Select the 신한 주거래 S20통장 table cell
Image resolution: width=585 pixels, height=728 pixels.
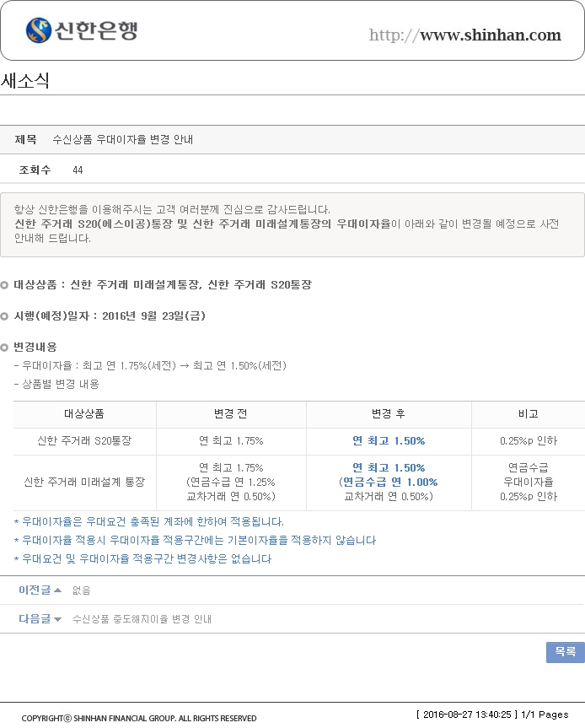tap(84, 441)
